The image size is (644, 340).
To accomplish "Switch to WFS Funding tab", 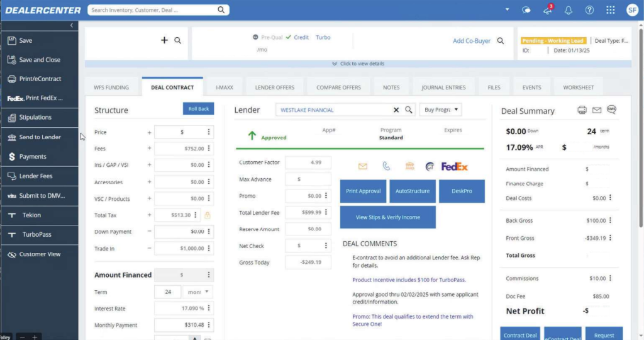I will click(x=111, y=88).
